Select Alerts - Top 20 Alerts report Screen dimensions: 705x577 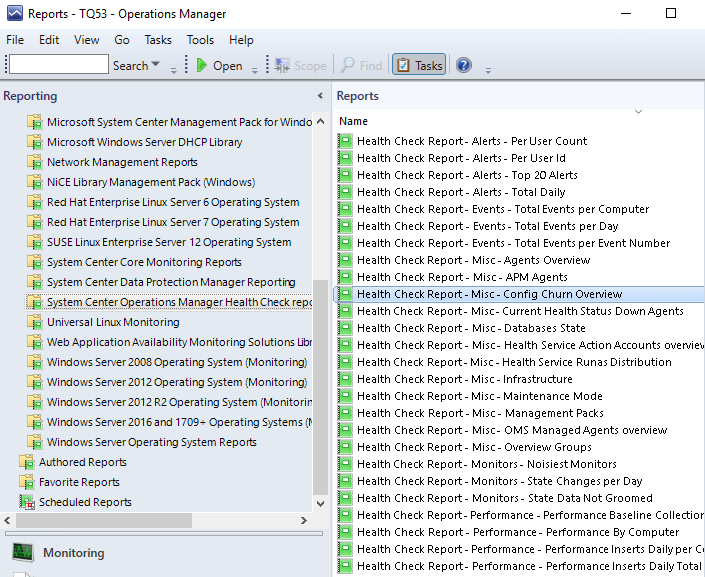point(467,175)
